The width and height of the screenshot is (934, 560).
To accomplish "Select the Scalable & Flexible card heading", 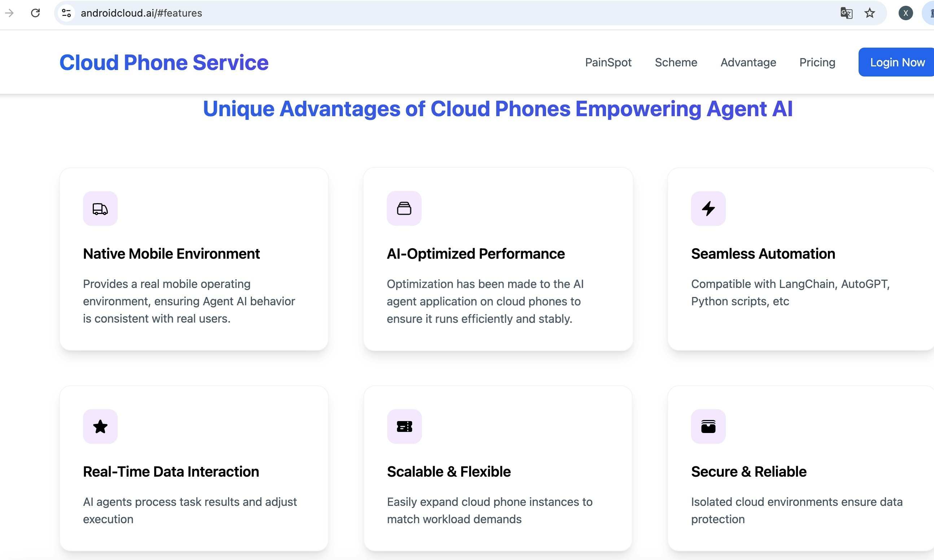I will tap(449, 472).
